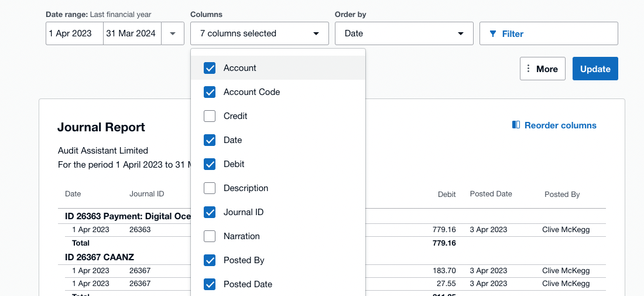
Task: Click Clive McKegg in the 27.55 row
Action: [x=566, y=284]
